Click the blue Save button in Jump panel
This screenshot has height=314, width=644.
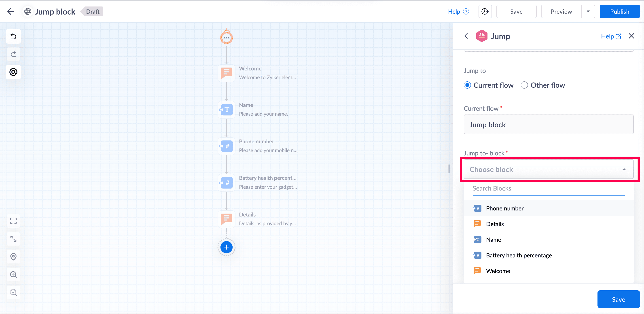click(618, 299)
